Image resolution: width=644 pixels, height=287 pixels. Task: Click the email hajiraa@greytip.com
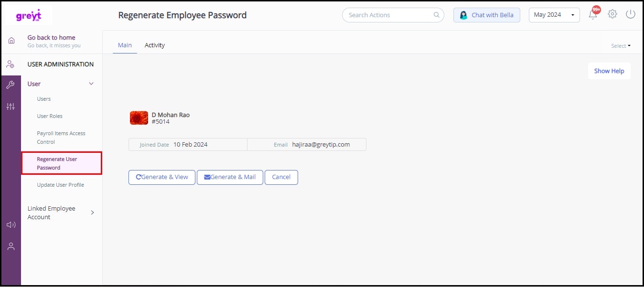321,144
